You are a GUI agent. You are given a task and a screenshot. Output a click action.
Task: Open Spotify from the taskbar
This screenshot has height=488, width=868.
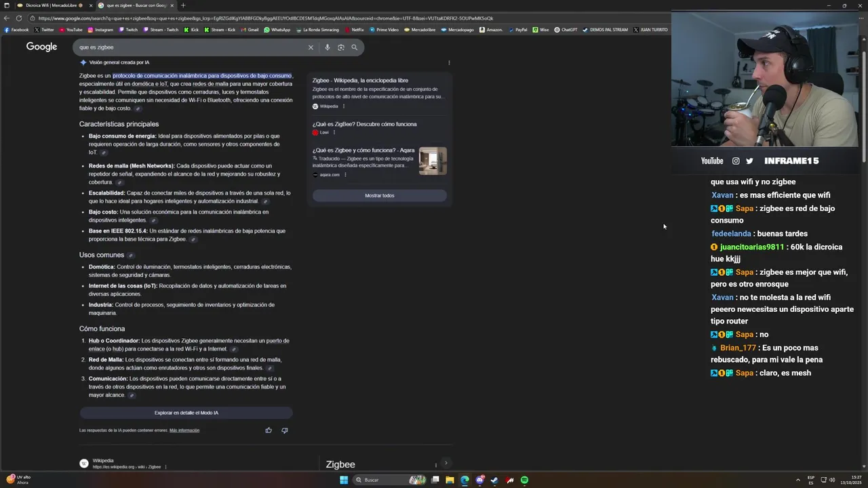(524, 480)
